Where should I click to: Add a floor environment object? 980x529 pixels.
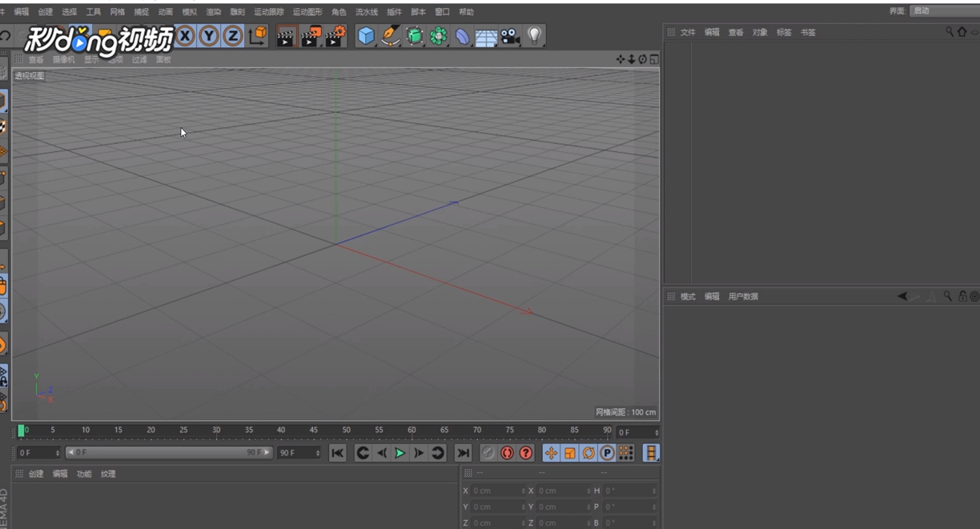[x=486, y=38]
